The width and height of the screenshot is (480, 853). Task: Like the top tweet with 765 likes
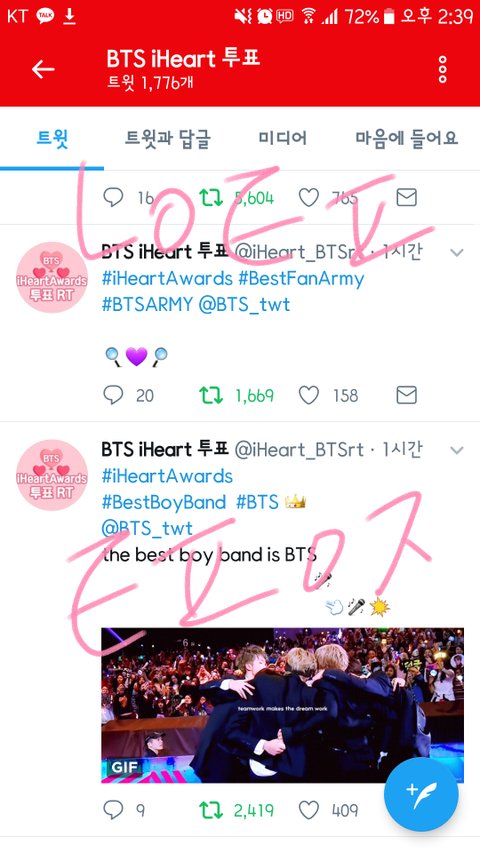pyautogui.click(x=309, y=197)
